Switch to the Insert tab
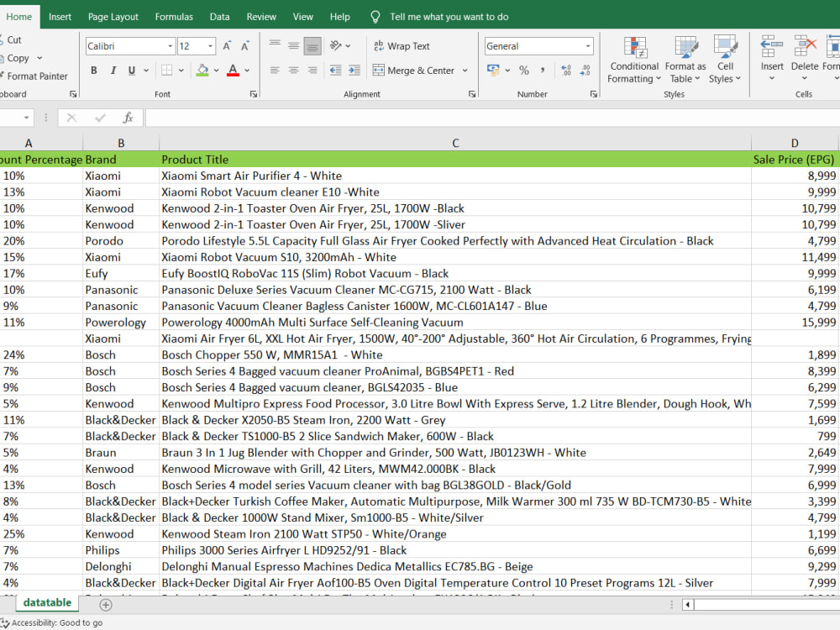Screen dimensions: 840x630 coord(60,17)
